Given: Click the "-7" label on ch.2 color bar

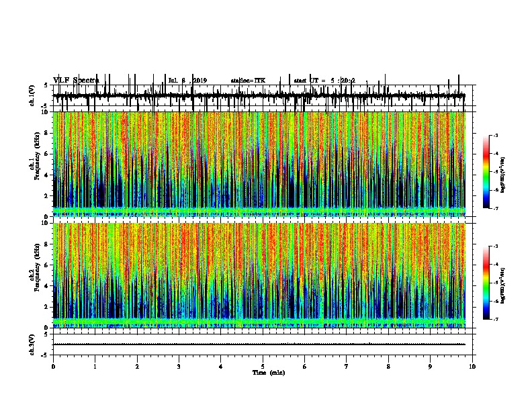Looking at the screenshot, I should tap(495, 319).
